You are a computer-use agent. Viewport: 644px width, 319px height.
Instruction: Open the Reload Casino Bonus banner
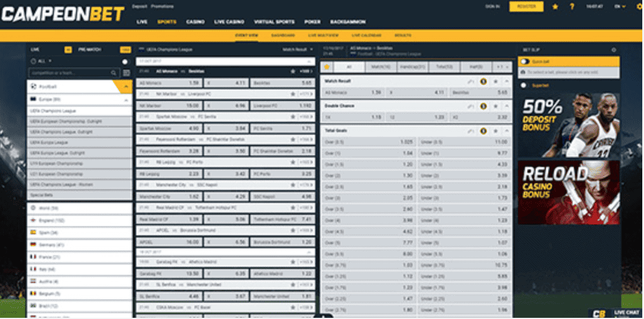tap(569, 192)
